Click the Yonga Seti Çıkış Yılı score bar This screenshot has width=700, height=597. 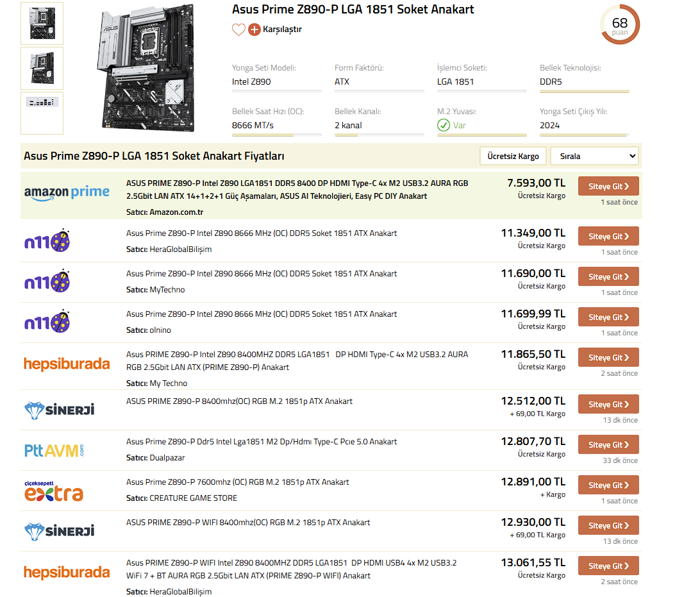585,135
